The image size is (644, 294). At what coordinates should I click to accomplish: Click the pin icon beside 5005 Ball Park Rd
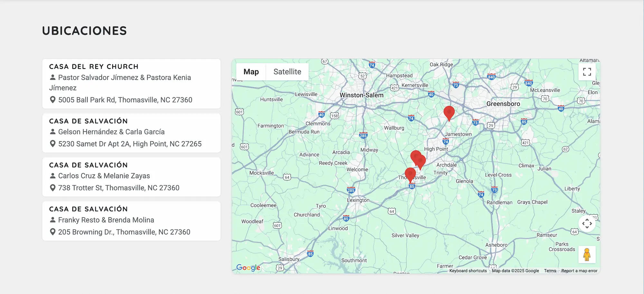(x=53, y=100)
